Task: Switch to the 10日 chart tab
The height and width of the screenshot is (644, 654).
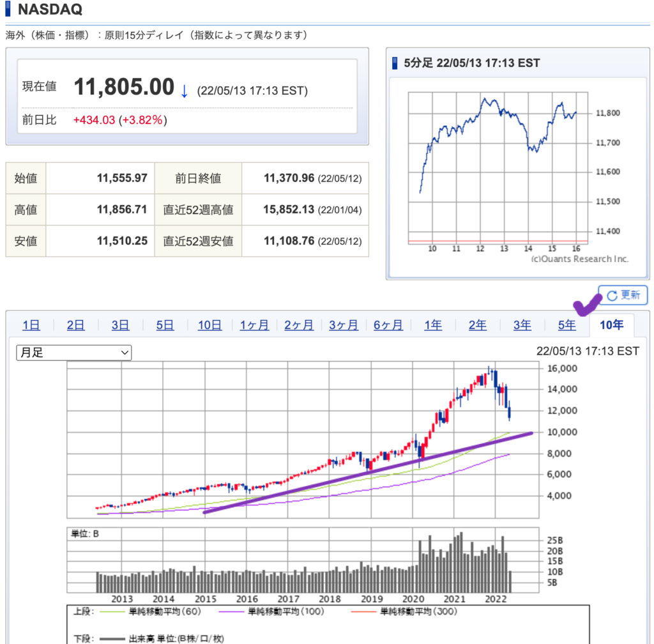Action: 209,325
